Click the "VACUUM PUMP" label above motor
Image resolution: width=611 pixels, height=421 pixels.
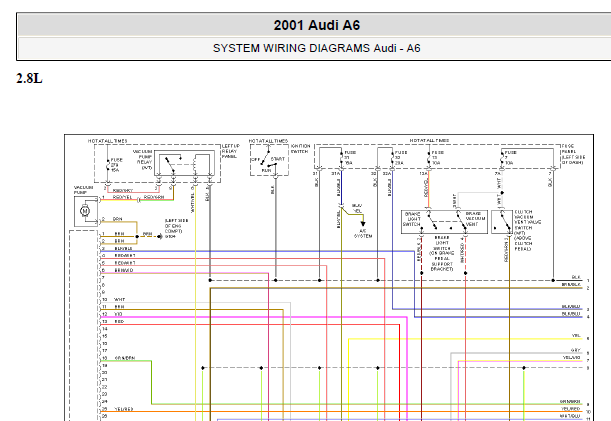pyautogui.click(x=84, y=190)
